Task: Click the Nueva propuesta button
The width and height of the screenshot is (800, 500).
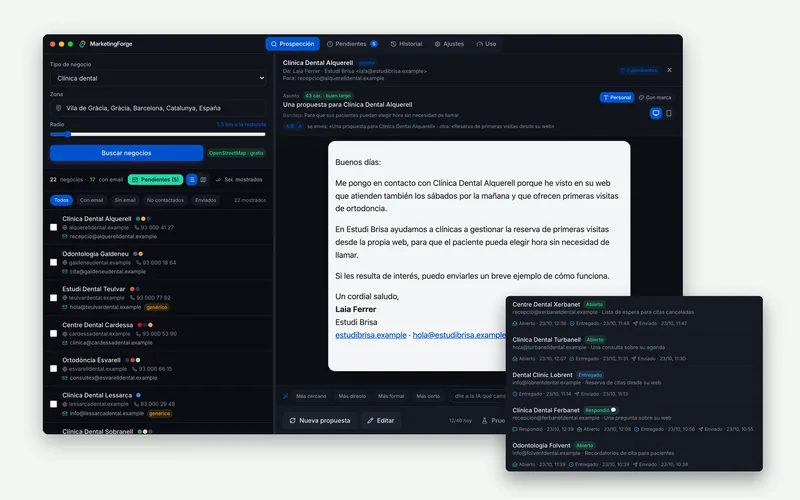Action: (320, 420)
